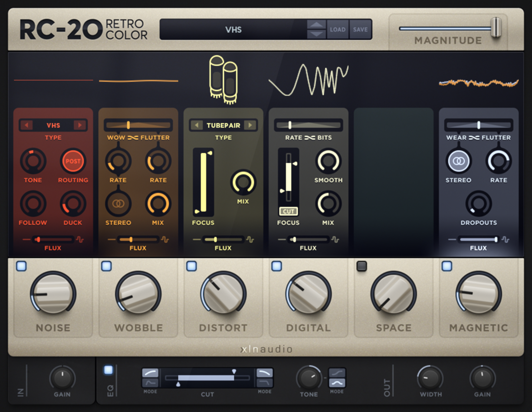Click the CUT button under Digital focus

coord(288,211)
